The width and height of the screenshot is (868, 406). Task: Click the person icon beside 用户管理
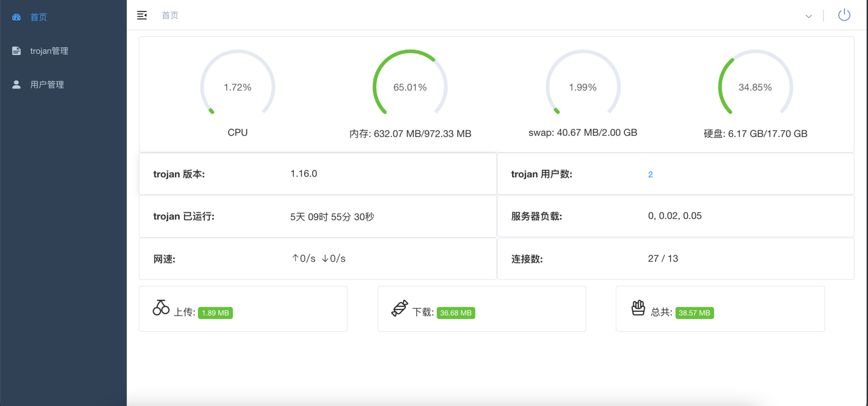click(16, 85)
